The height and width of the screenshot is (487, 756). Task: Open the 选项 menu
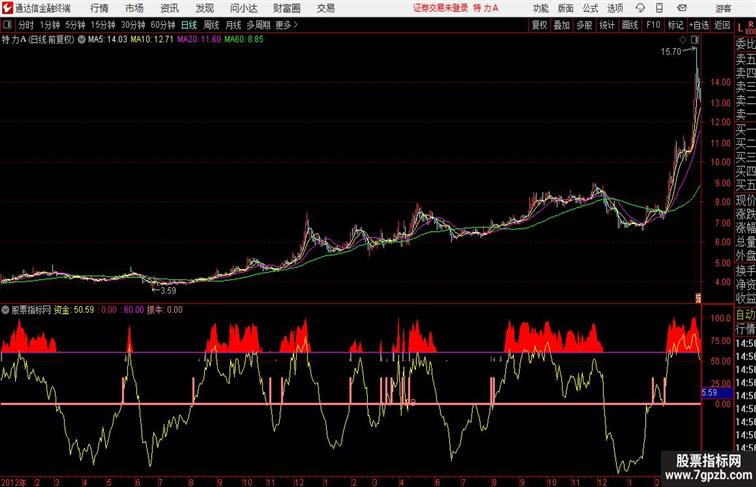tap(615, 8)
